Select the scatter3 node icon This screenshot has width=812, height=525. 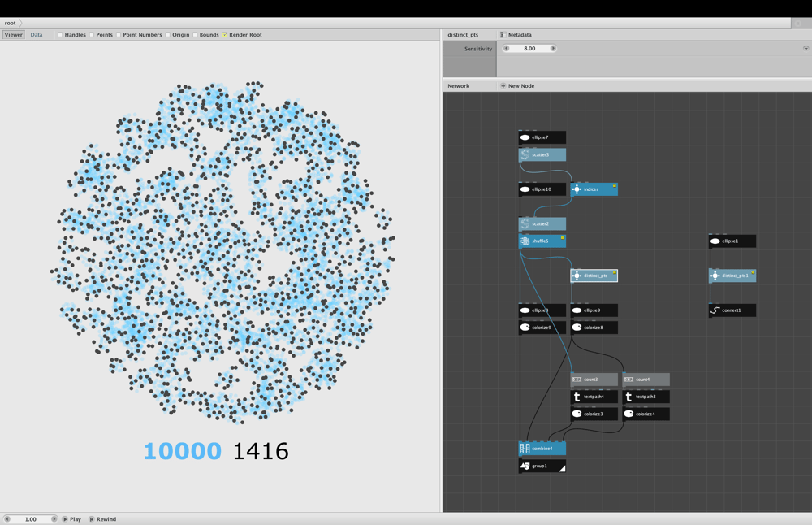pyautogui.click(x=525, y=154)
